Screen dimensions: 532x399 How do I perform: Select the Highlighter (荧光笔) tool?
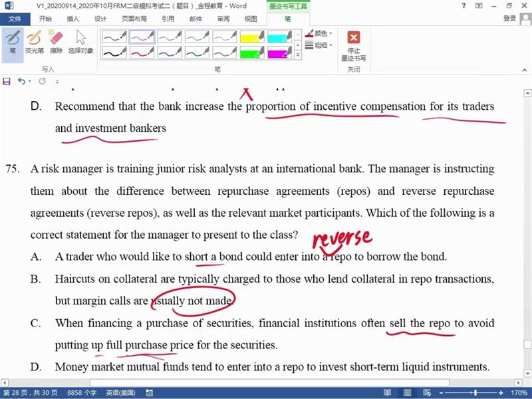[x=34, y=42]
